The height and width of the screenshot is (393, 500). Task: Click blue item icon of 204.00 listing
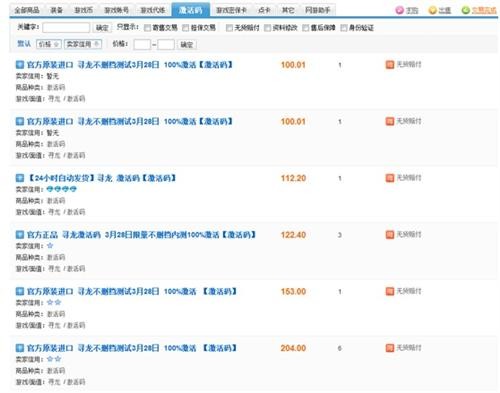pos(20,348)
